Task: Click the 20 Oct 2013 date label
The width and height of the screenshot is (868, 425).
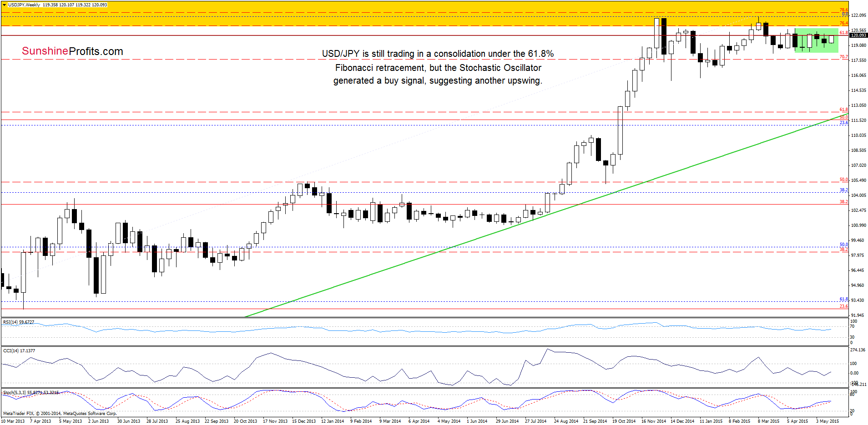Action: point(246,421)
